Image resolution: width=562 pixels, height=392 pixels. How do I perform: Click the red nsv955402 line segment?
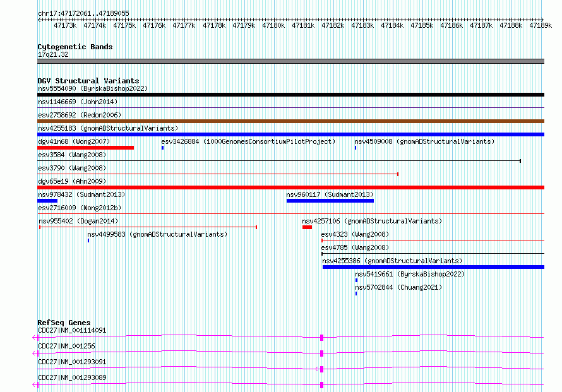pos(148,227)
